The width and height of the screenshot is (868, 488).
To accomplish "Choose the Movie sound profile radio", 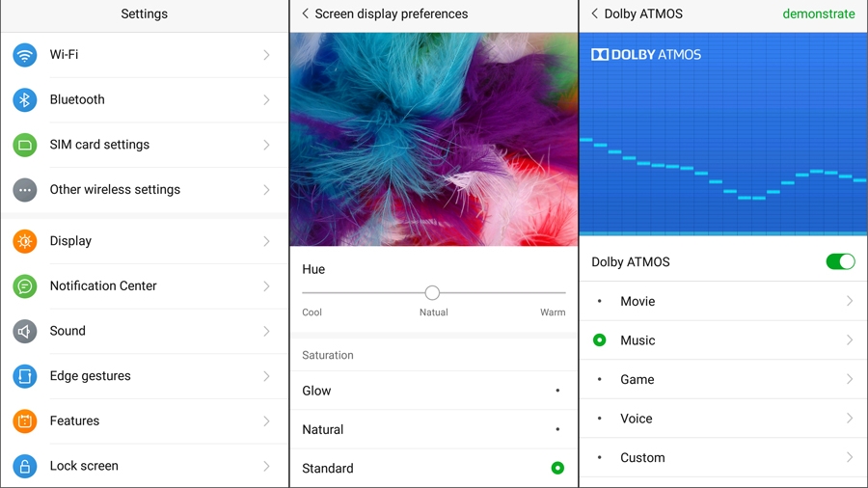I will [x=600, y=302].
